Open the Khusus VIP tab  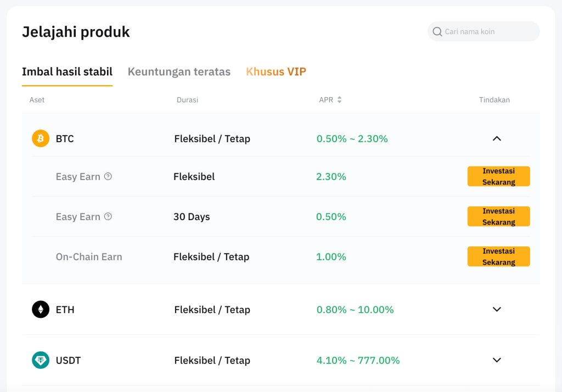[276, 71]
